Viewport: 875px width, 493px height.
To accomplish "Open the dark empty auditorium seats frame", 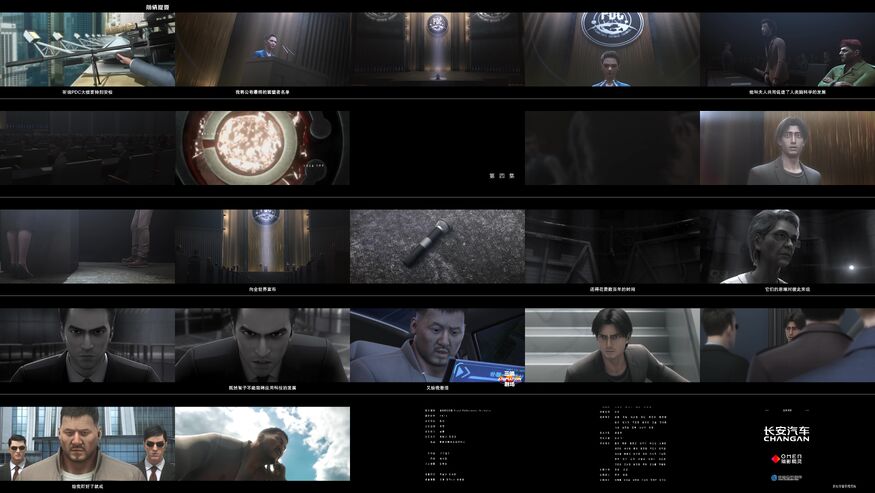I will pyautogui.click(x=88, y=148).
